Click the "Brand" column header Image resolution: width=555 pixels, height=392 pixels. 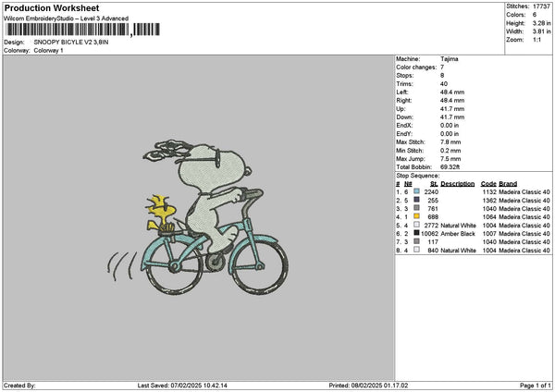pos(508,184)
